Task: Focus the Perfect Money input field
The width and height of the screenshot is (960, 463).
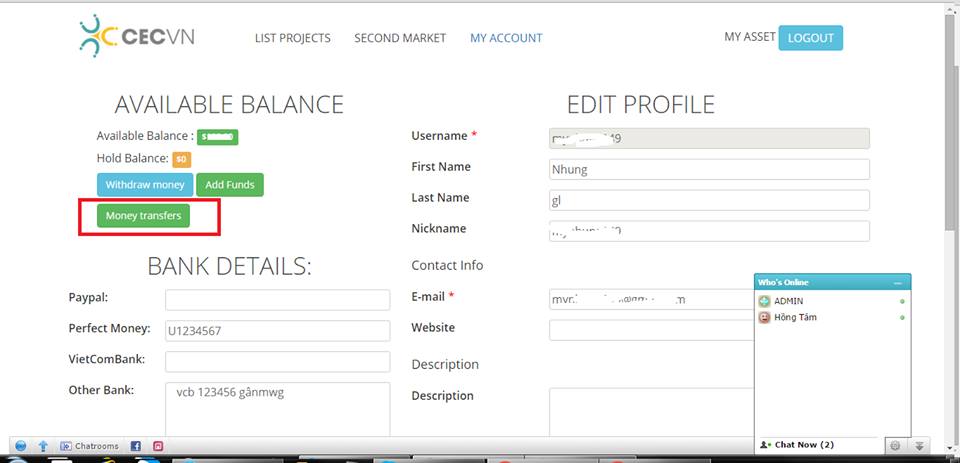Action: point(277,331)
